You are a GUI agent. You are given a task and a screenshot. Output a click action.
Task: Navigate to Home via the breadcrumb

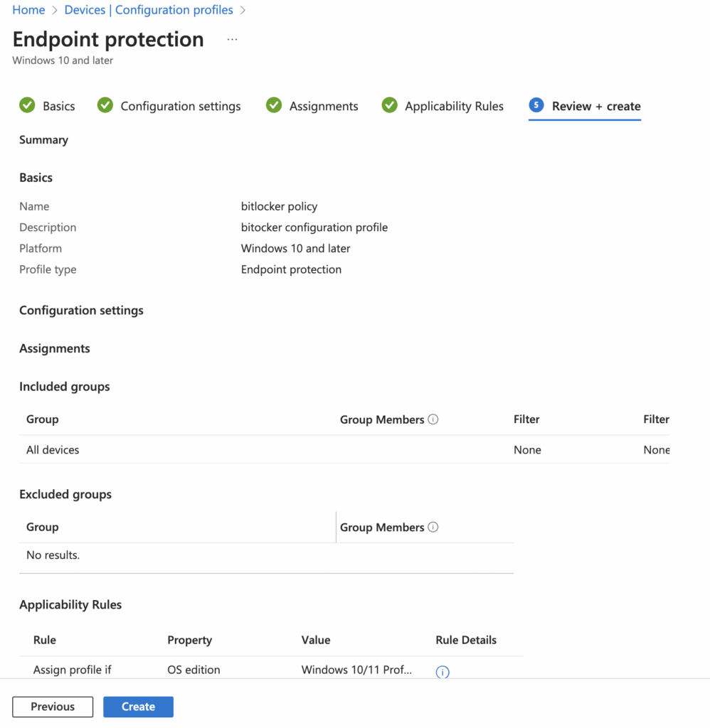coord(28,10)
